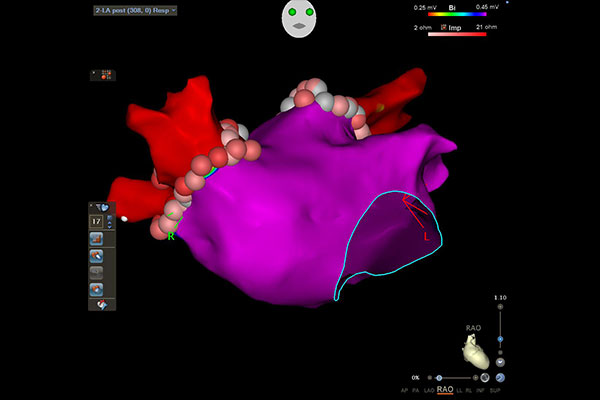The height and width of the screenshot is (400, 600).
Task: Click the transparency slider handle
Action: pos(438,378)
